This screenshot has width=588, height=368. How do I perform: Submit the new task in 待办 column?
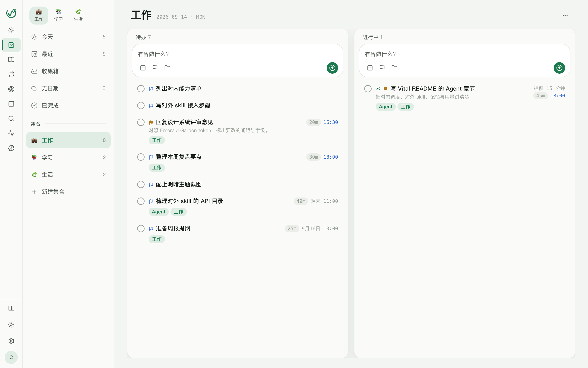332,68
